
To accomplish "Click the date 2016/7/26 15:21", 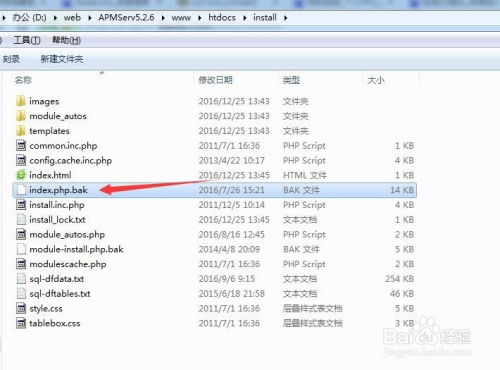I will 231,190.
